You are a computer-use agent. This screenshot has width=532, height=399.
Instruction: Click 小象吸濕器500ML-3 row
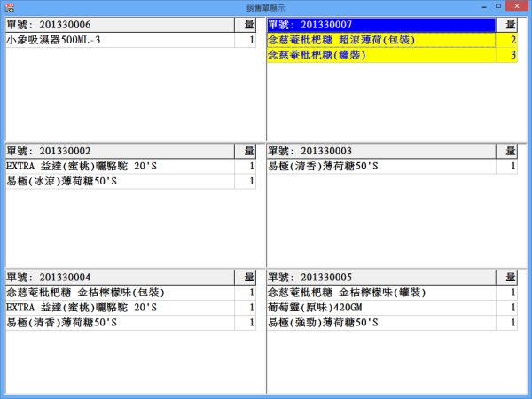130,40
